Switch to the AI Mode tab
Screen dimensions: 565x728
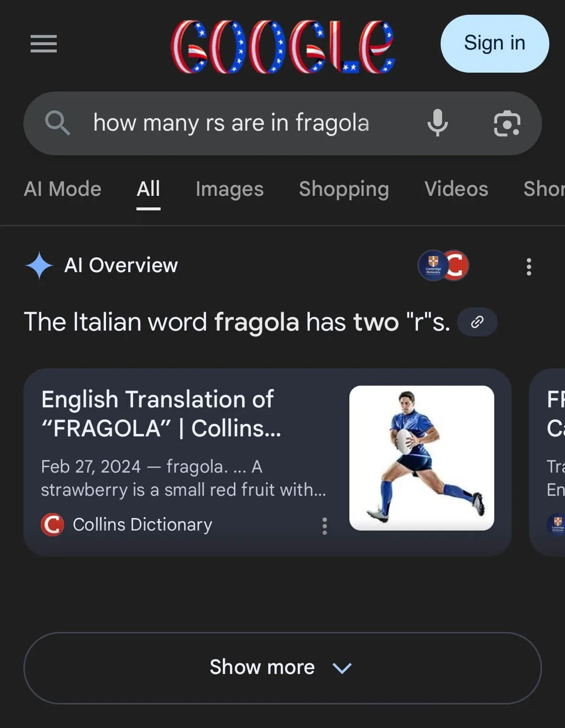point(63,189)
